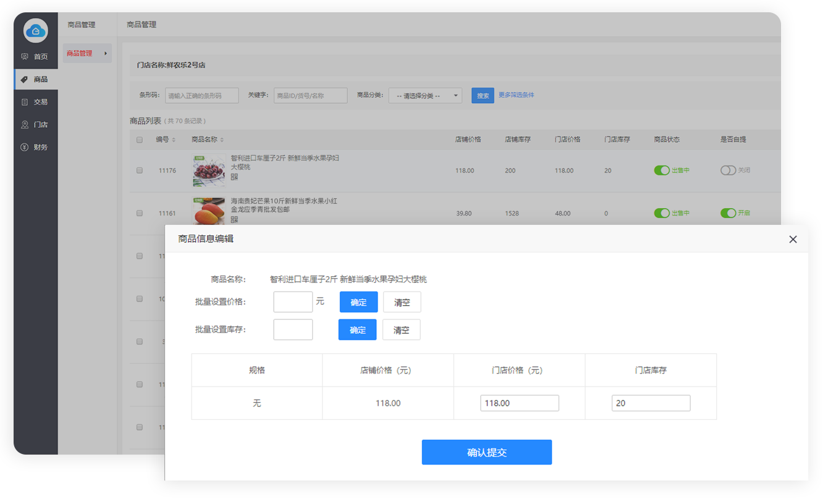Click the 财务 yen coin icon
The width and height of the screenshot is (828, 504).
pyautogui.click(x=25, y=147)
